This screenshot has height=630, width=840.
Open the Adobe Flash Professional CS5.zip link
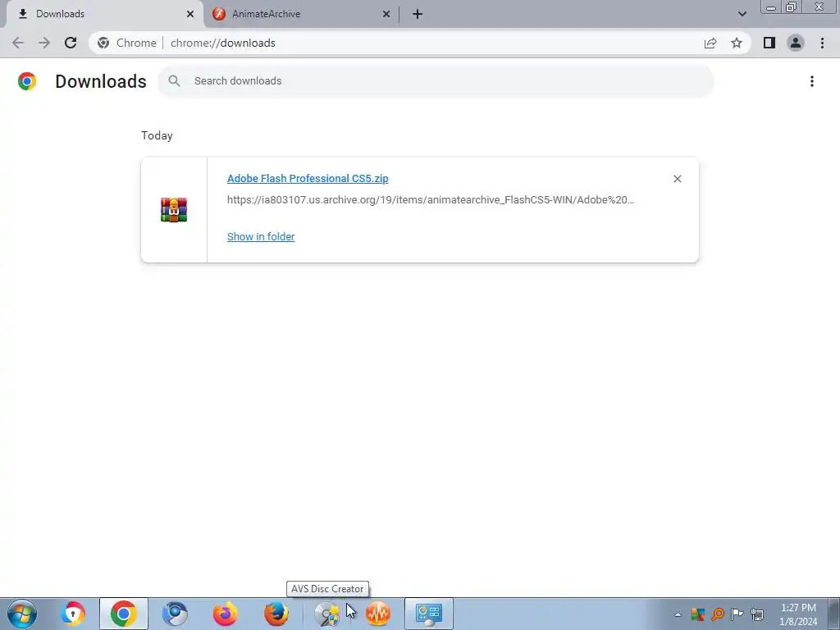click(308, 178)
